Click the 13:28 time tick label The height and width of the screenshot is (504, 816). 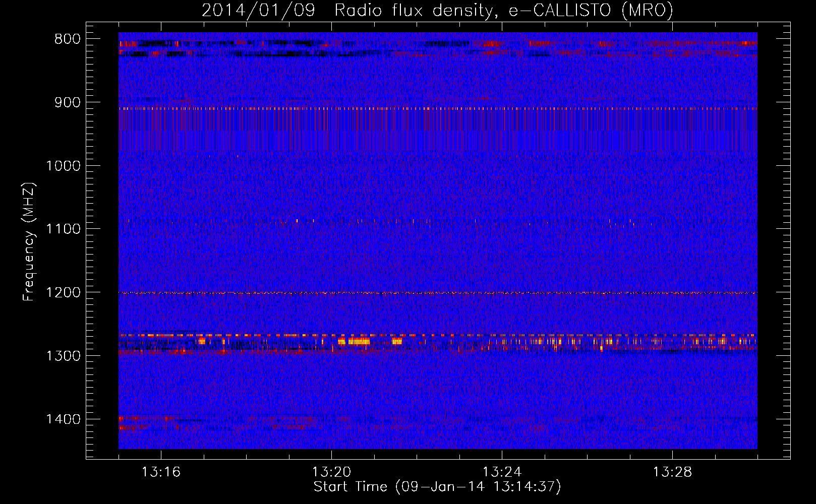click(672, 472)
